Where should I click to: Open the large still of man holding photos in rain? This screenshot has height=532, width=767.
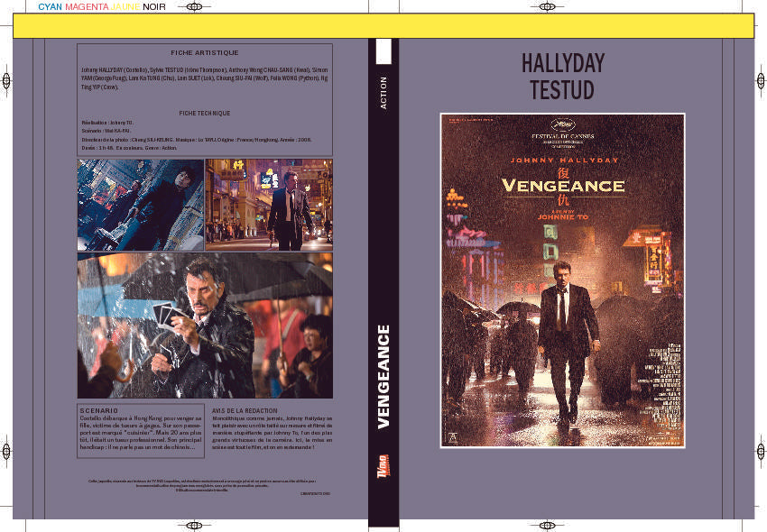pos(205,326)
